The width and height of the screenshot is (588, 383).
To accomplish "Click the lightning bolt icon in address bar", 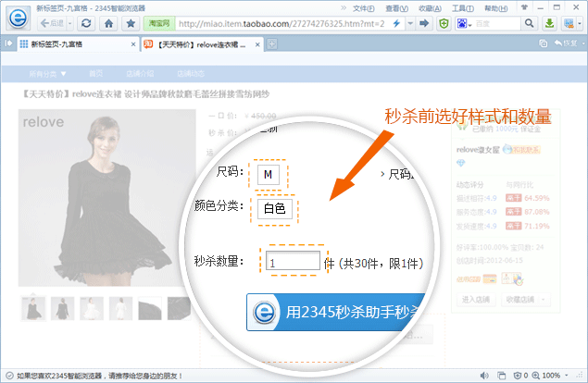I will [x=395, y=22].
